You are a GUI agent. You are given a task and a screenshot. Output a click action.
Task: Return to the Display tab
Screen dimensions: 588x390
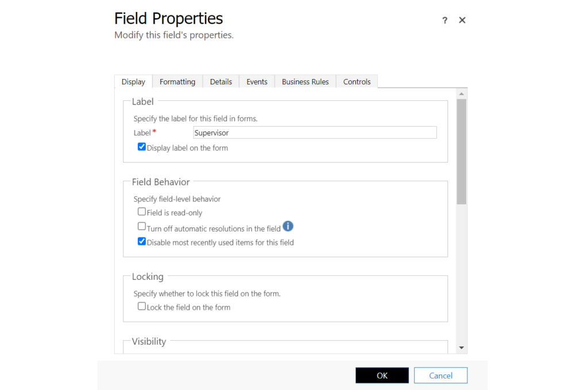[133, 81]
